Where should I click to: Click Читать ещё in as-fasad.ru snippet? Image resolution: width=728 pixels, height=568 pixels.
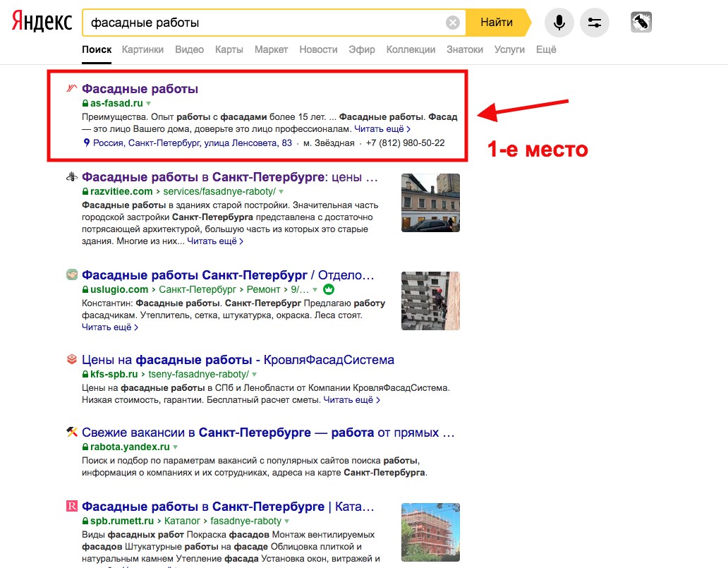click(x=382, y=128)
